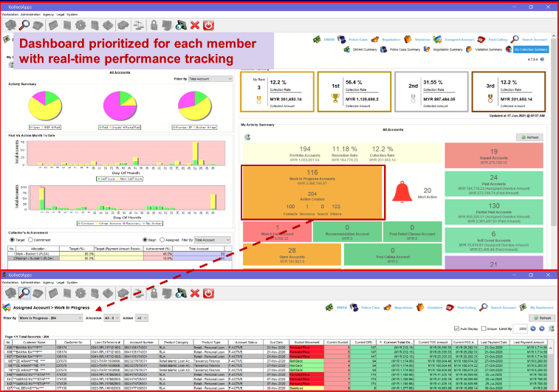Open the 28 Open Accounts tile
Image resolution: width=559 pixels, height=392 pixels.
click(x=292, y=254)
